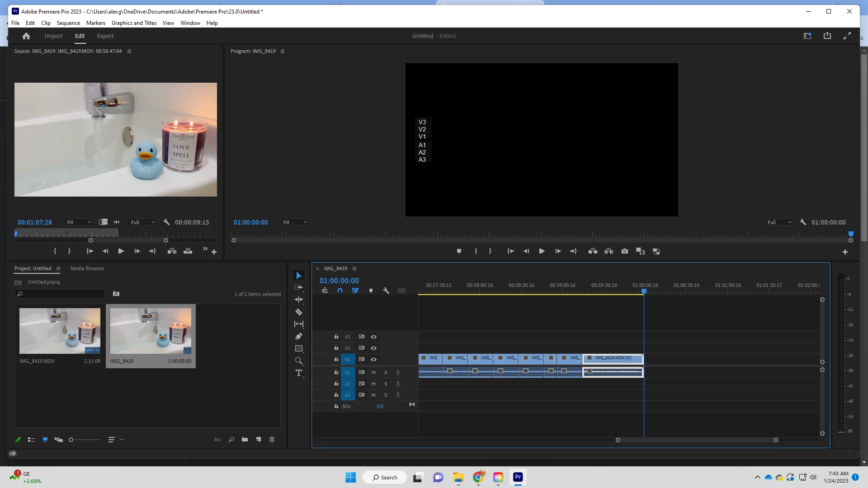
Task: Go to the Export workspace
Action: (x=105, y=36)
